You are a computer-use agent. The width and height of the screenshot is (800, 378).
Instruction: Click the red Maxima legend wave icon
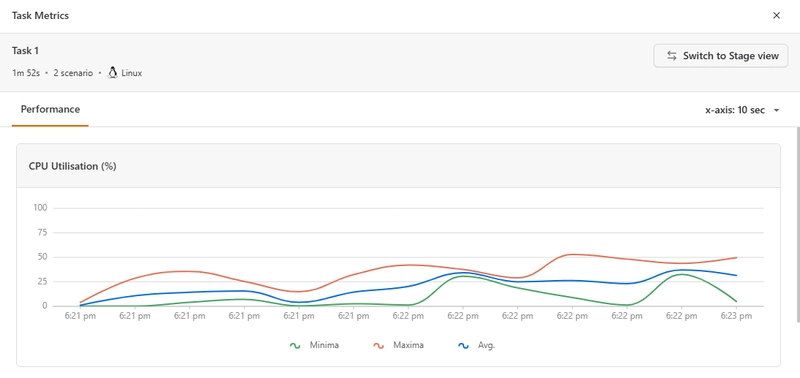tap(378, 345)
